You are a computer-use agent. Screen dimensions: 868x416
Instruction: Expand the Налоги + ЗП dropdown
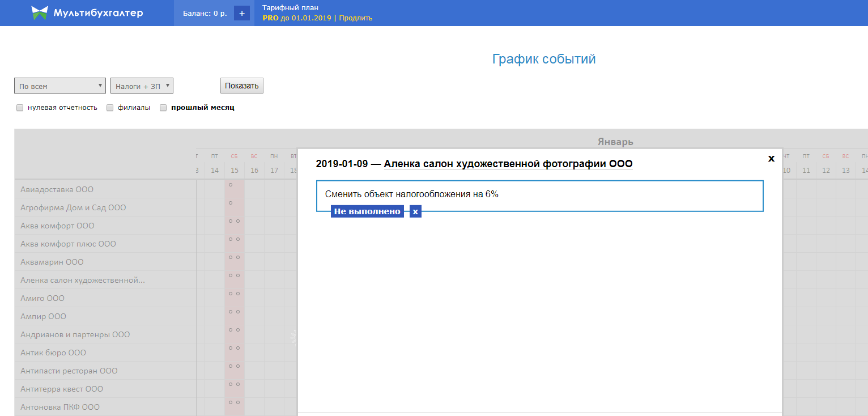[x=142, y=86]
